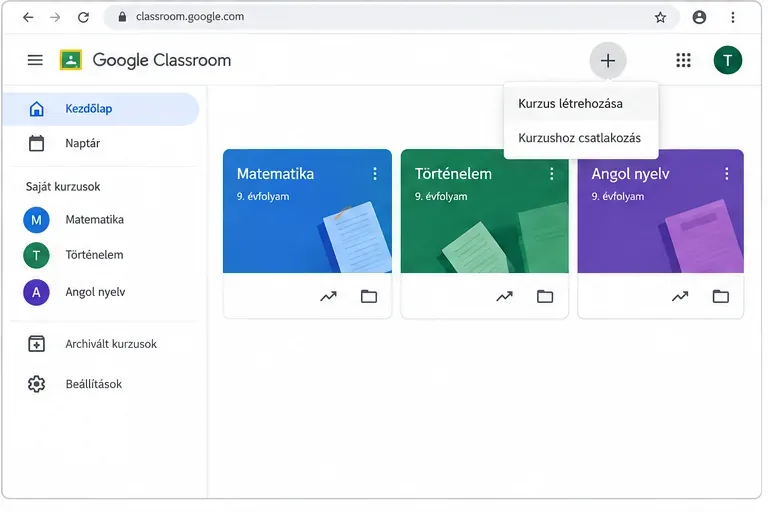Viewport: 768px width, 512px height.
Task: Click 9. évfolyam under Történelem
Action: (x=441, y=196)
